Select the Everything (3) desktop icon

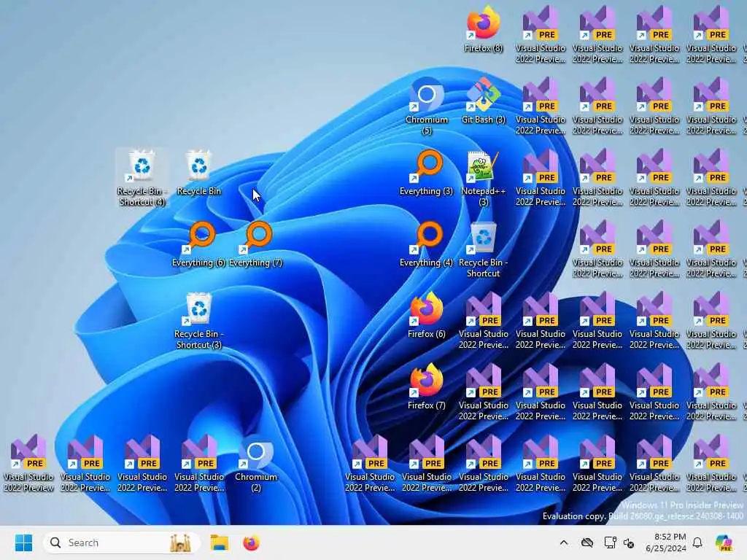coord(426,172)
